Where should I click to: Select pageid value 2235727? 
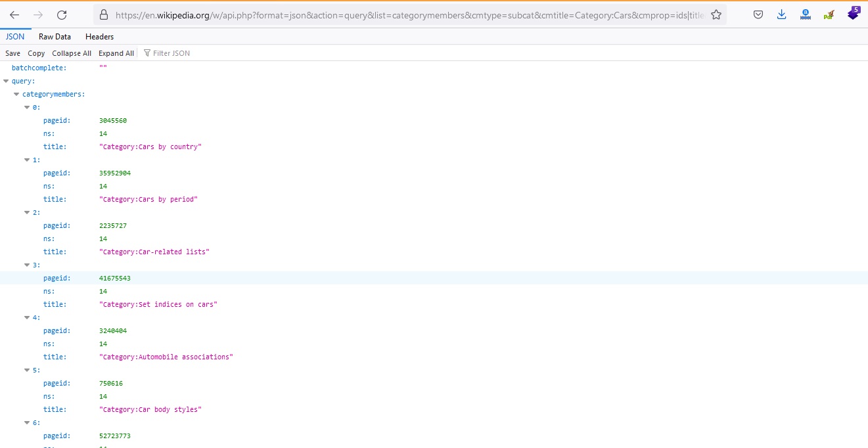113,226
